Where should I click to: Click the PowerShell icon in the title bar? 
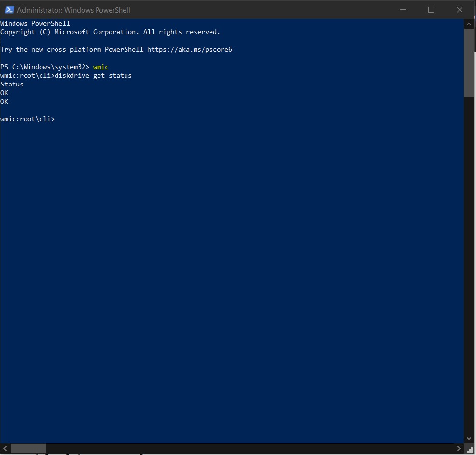click(9, 10)
